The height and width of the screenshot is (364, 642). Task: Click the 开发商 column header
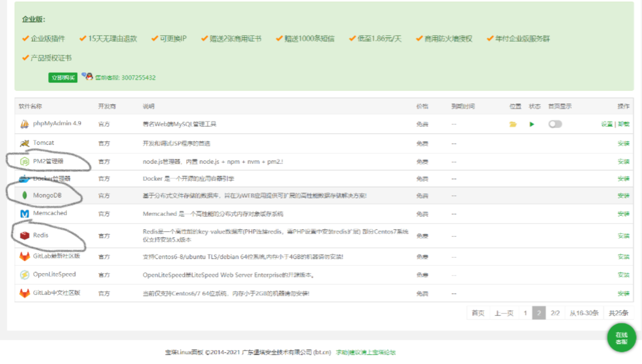[x=107, y=106]
